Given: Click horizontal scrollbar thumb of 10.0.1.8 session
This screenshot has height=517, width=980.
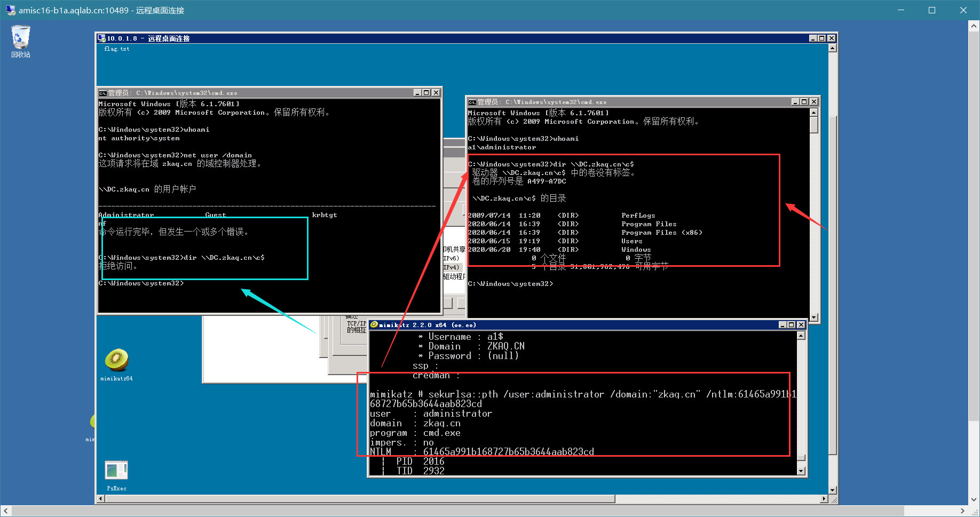Looking at the screenshot, I should [360, 499].
